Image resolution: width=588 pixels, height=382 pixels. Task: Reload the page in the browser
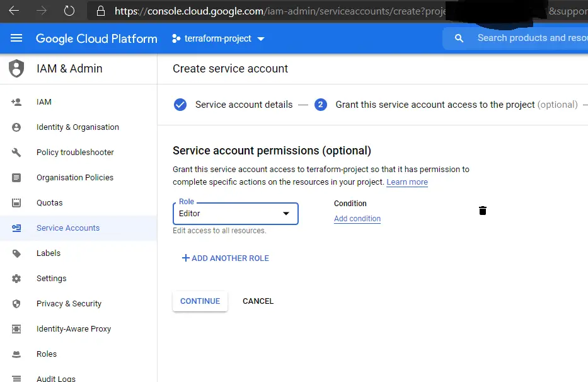tap(69, 11)
